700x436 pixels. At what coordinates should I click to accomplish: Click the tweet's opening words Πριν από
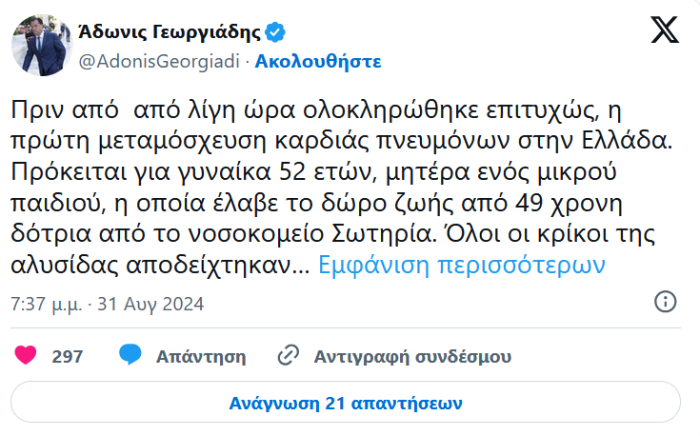click(x=54, y=107)
